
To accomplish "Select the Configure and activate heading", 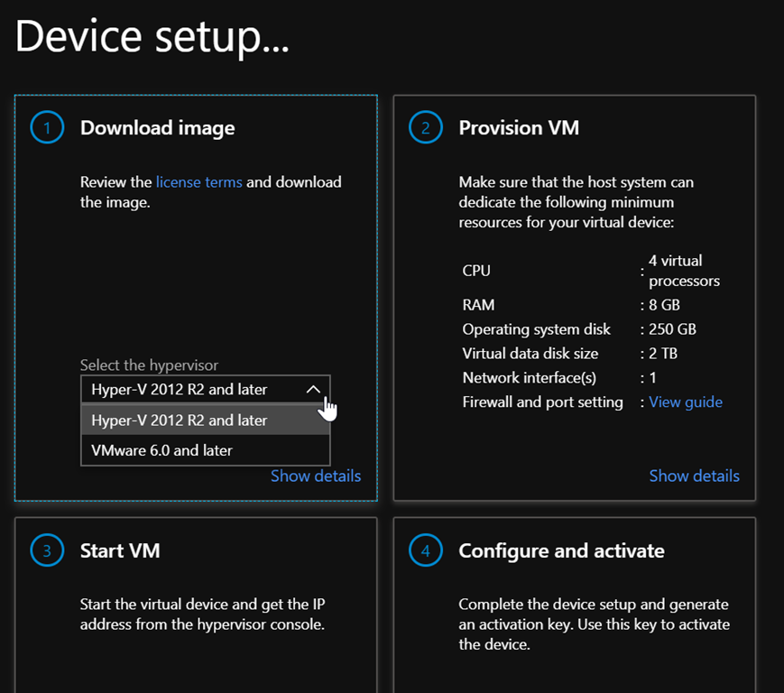I will (x=561, y=550).
